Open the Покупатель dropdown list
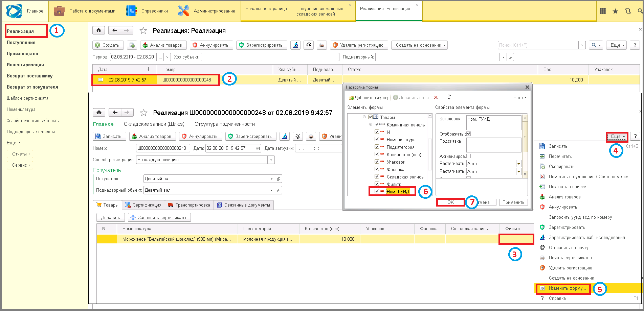644x311 pixels. pos(271,179)
